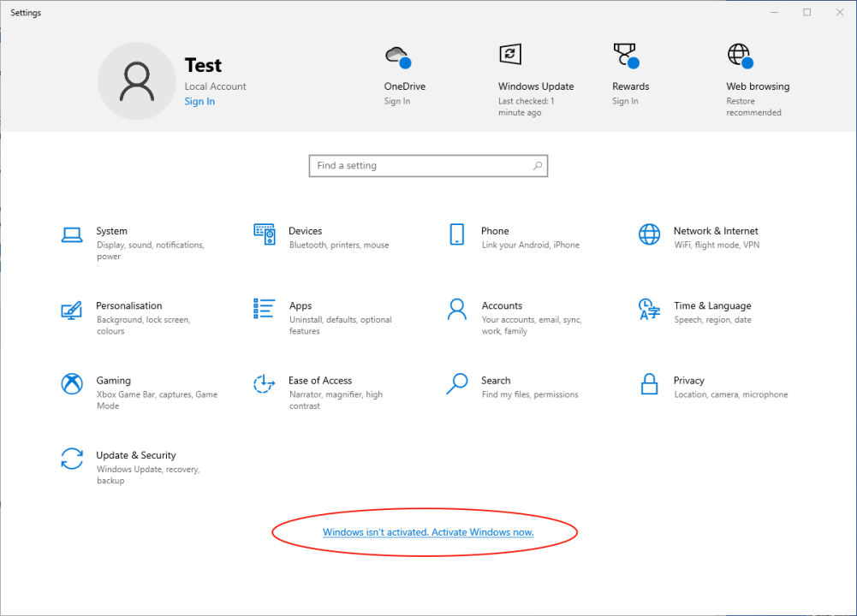This screenshot has width=857, height=616.
Task: Click the Search magnifier category icon
Action: pyautogui.click(x=457, y=384)
